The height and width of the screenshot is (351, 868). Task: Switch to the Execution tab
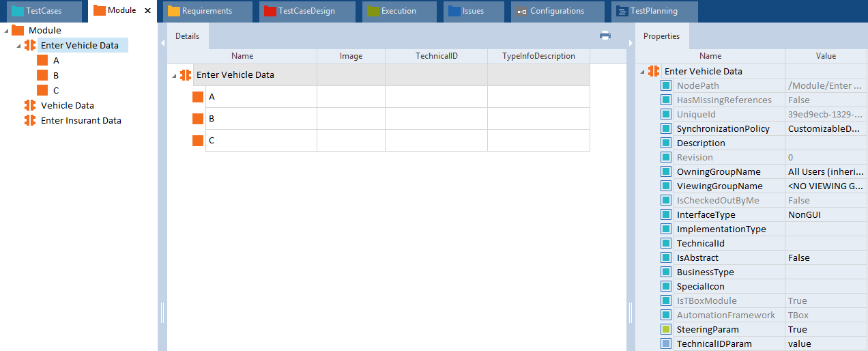pyautogui.click(x=399, y=11)
